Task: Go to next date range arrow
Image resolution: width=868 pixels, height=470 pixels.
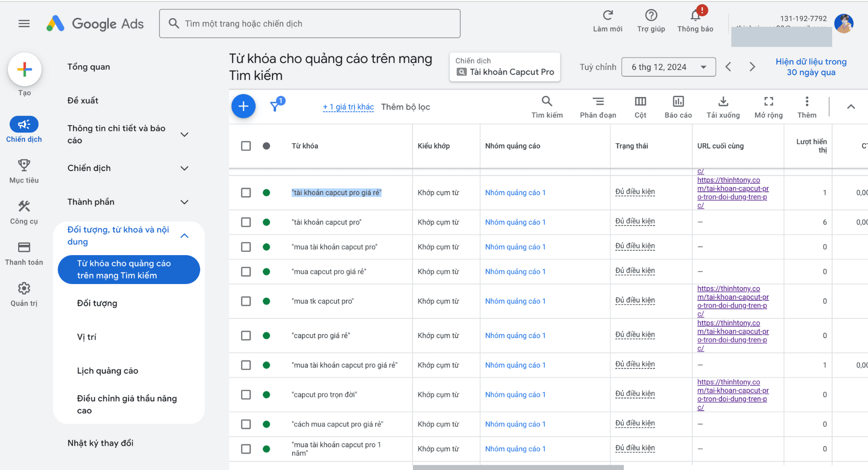Action: [752, 67]
